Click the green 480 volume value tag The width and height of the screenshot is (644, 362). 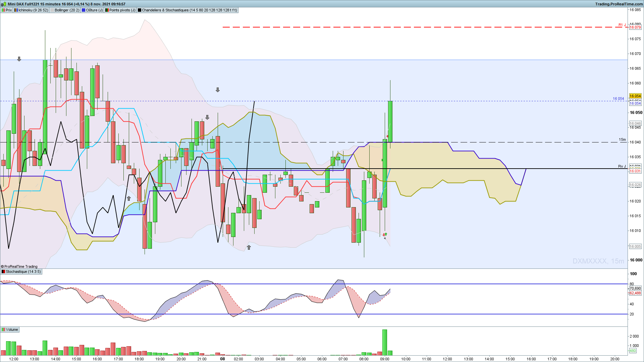pos(633,351)
